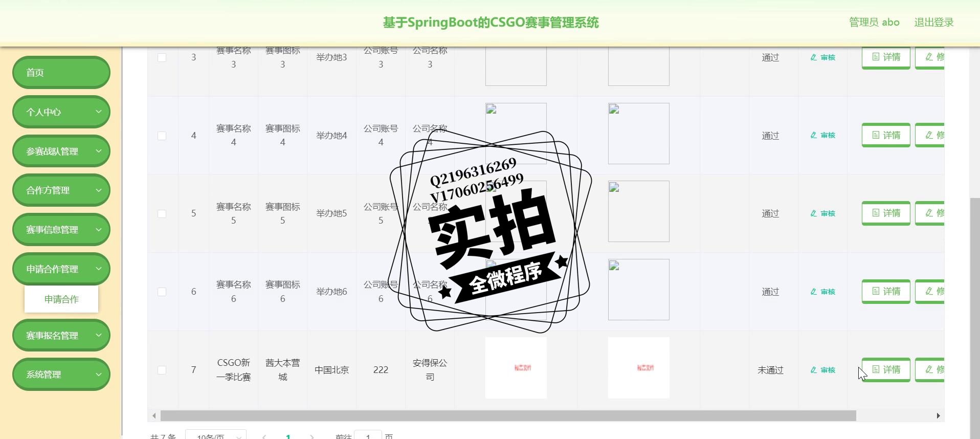Click the 茜大本营城 cell
The width and height of the screenshot is (980, 439).
point(282,370)
